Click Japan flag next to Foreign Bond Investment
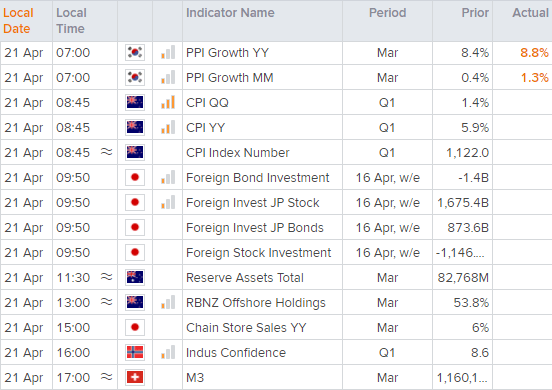552x390 pixels. click(135, 178)
